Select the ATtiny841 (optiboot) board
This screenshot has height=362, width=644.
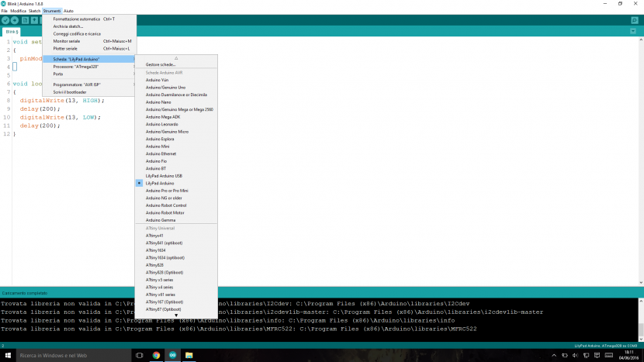(x=176, y=243)
